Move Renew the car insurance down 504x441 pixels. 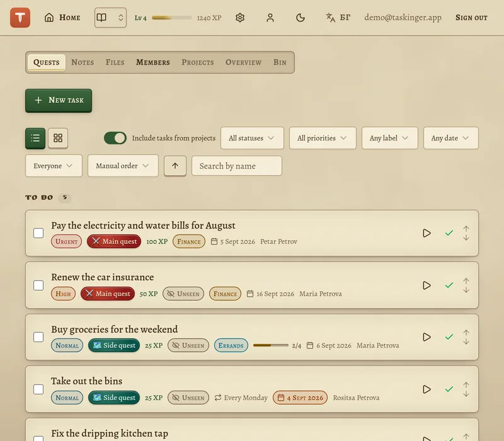[x=466, y=290]
